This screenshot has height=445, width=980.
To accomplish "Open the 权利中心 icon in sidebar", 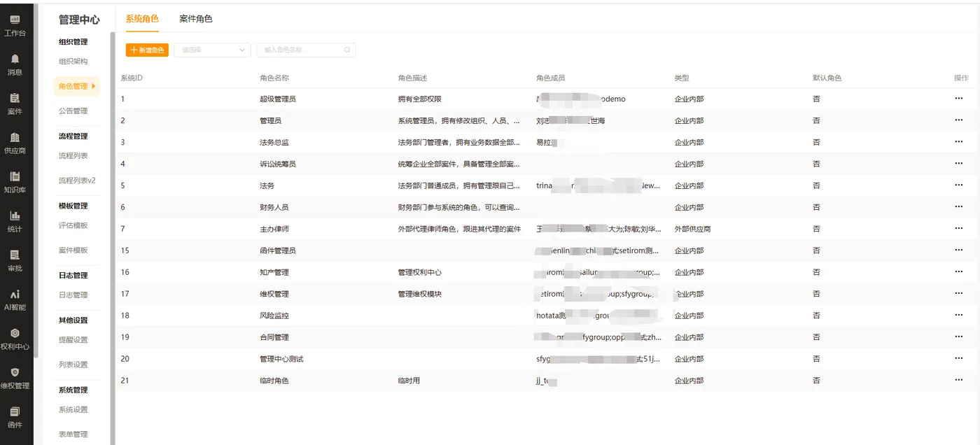I will click(x=15, y=334).
